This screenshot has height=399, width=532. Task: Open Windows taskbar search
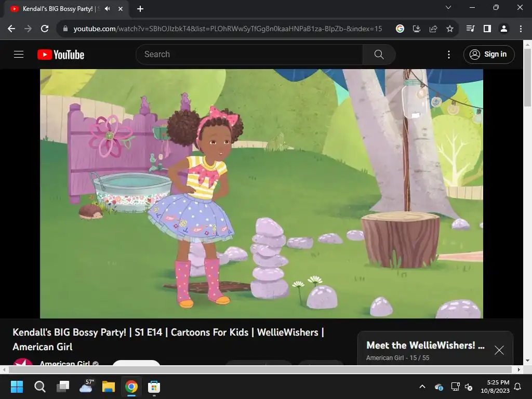pos(39,387)
